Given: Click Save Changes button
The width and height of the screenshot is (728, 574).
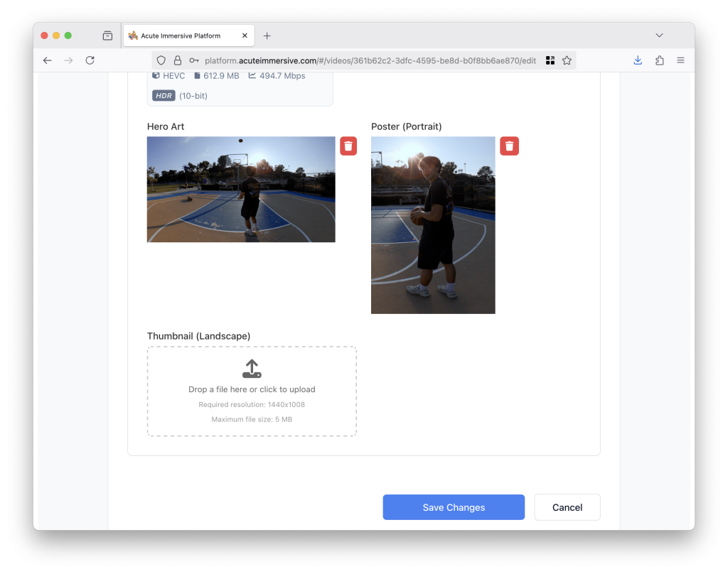Looking at the screenshot, I should point(454,507).
